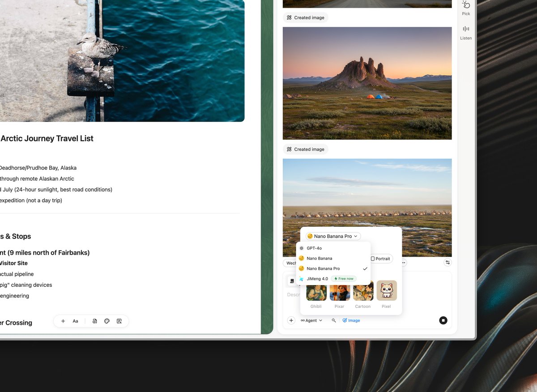
Task: Click the remote Alaskan Arctic line
Action: click(37, 179)
